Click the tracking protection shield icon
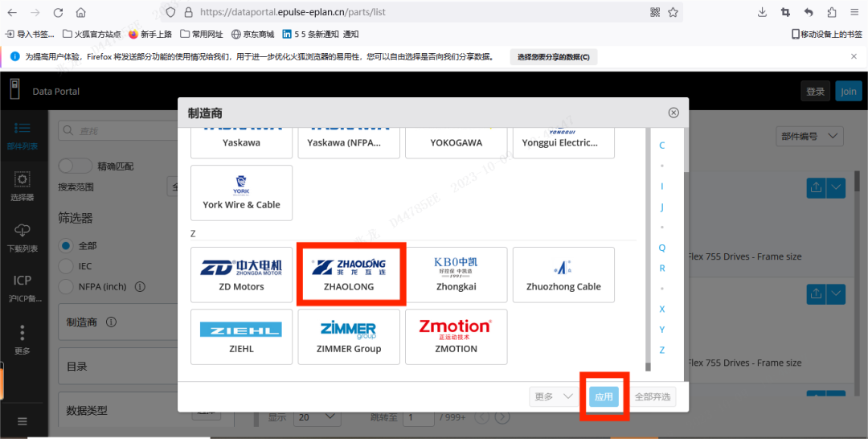This screenshot has height=439, width=868. coord(170,12)
